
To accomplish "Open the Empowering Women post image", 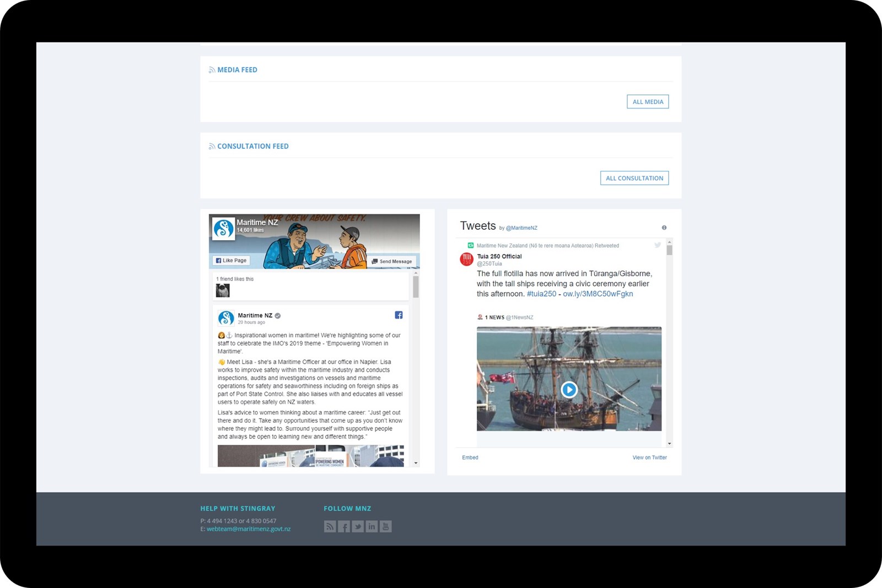I will coord(310,456).
